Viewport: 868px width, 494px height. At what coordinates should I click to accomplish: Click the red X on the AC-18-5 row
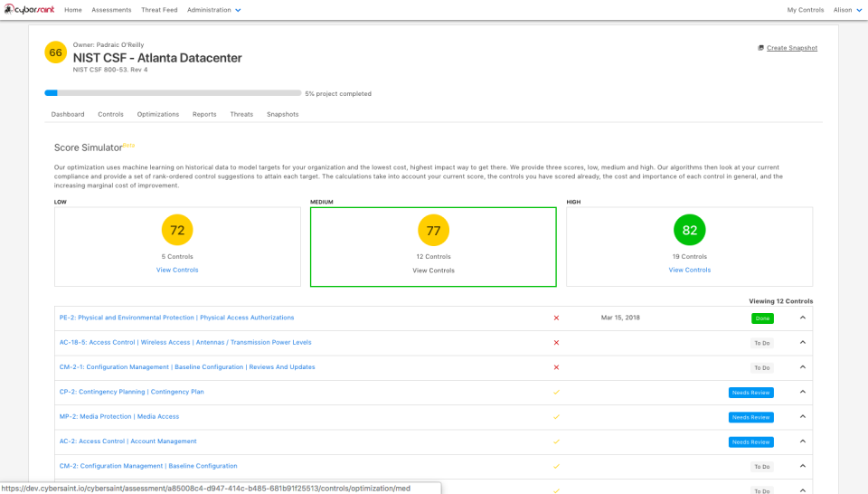click(556, 343)
